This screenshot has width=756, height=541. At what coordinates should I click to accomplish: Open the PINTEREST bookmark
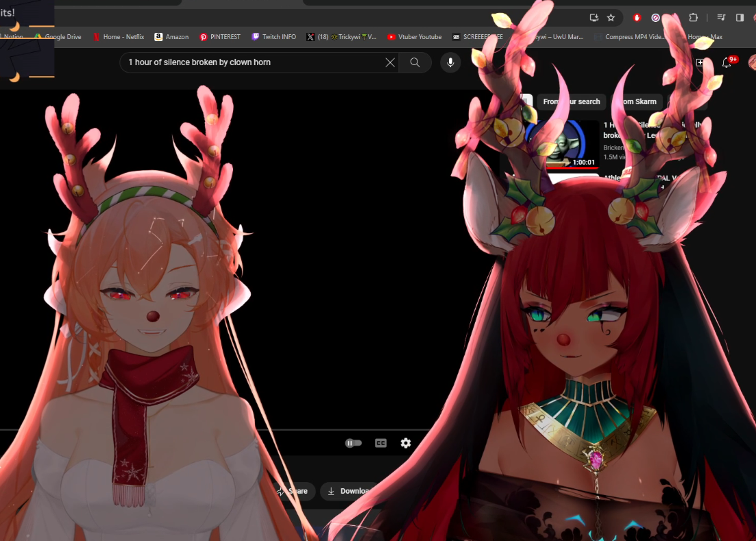(220, 36)
